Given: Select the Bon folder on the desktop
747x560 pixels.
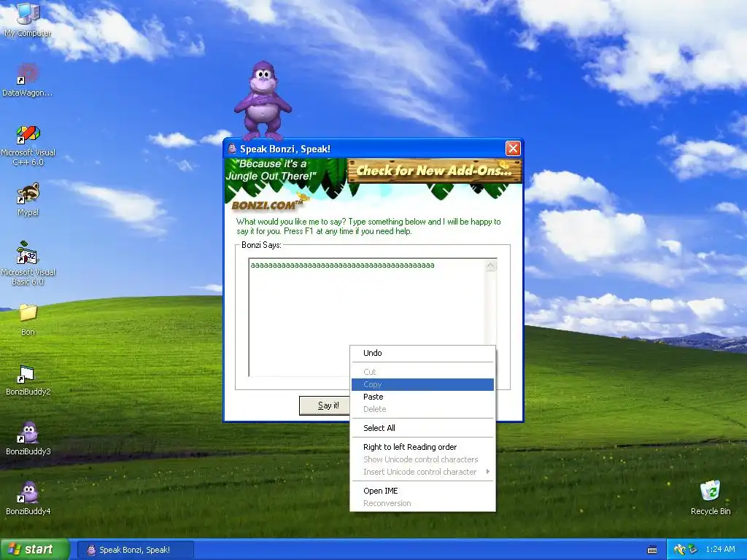Looking at the screenshot, I should 28,319.
